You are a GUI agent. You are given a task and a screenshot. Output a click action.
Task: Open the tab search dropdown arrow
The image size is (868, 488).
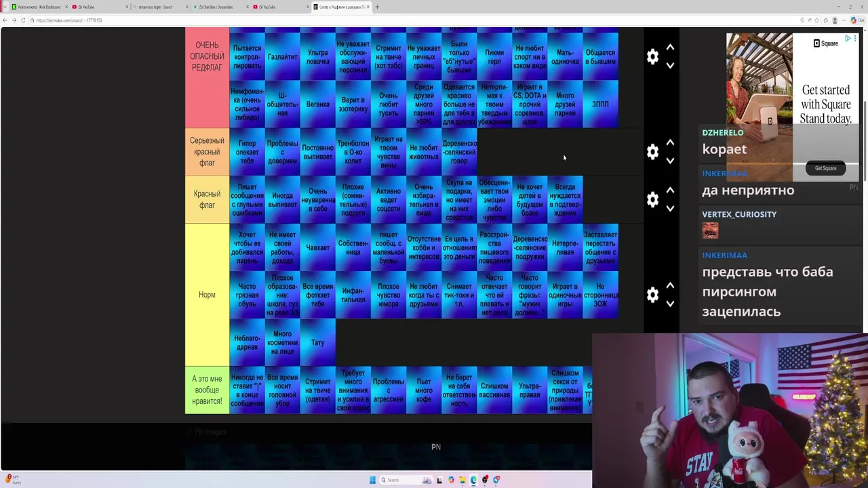pos(5,7)
